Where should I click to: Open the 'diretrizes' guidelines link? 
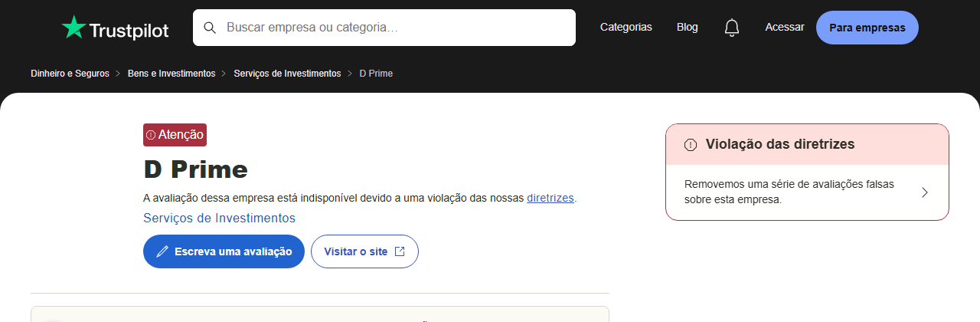pos(550,198)
